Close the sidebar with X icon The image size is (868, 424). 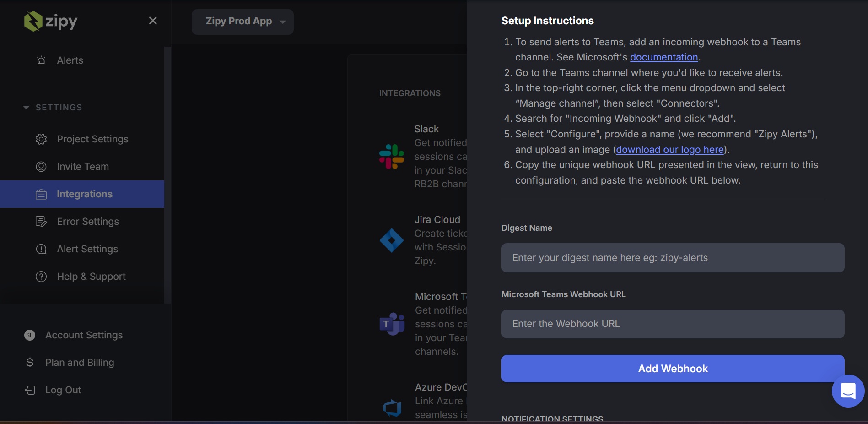(153, 21)
